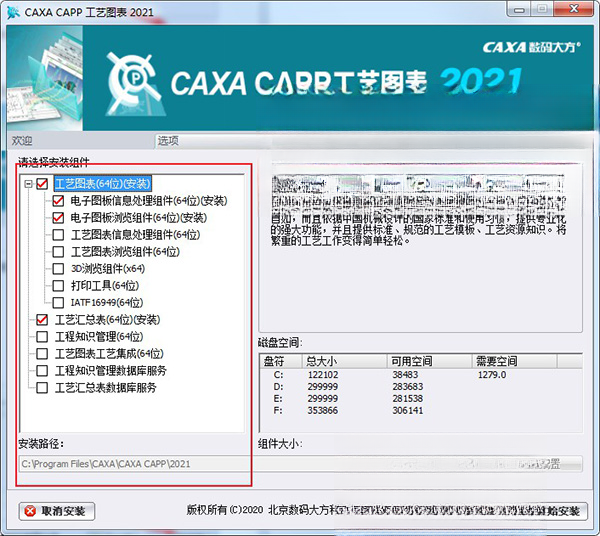Enable 打印工具(64位) checkbox
The image size is (600, 536).
[58, 285]
